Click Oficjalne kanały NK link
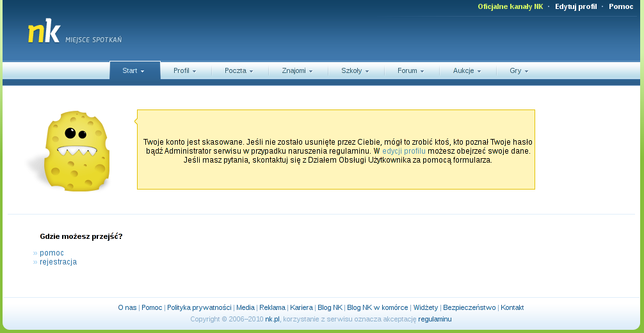644x333 pixels. [x=510, y=6]
